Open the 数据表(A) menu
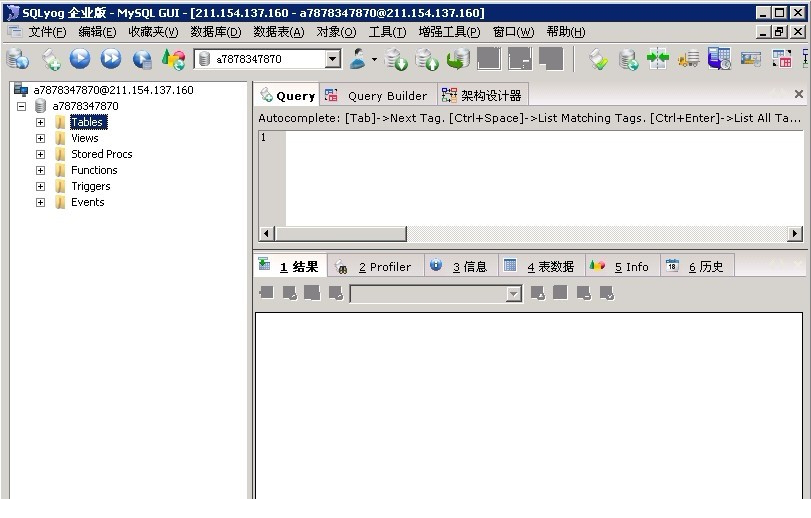The width and height of the screenshot is (811, 518). [x=279, y=32]
